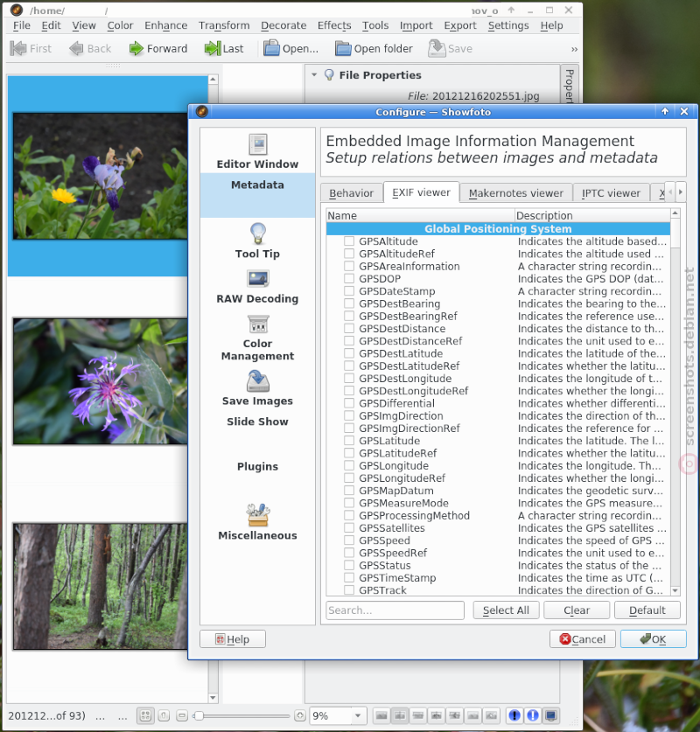Image resolution: width=700 pixels, height=732 pixels.
Task: Switch to the IPTC viewer tab
Action: (x=611, y=192)
